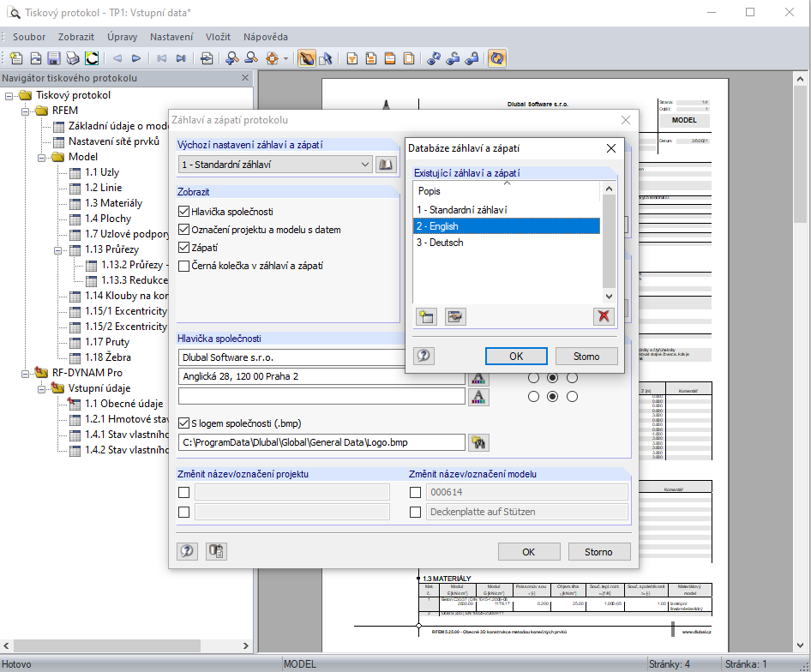Image resolution: width=811 pixels, height=672 pixels.
Task: Click the save floppy disk toolbar icon
Action: pos(54,58)
